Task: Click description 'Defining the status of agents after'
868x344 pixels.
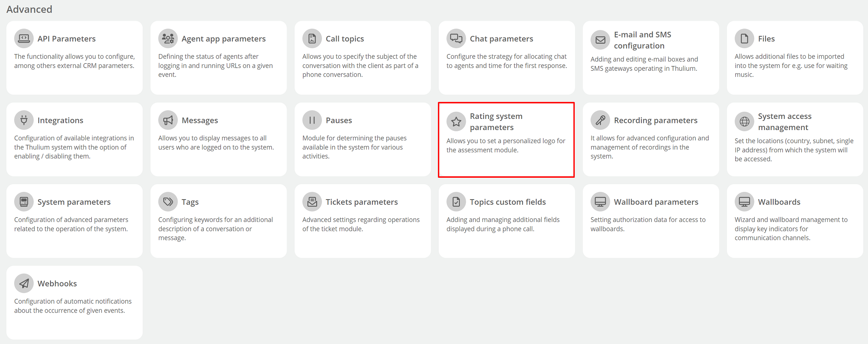Action: [x=208, y=56]
